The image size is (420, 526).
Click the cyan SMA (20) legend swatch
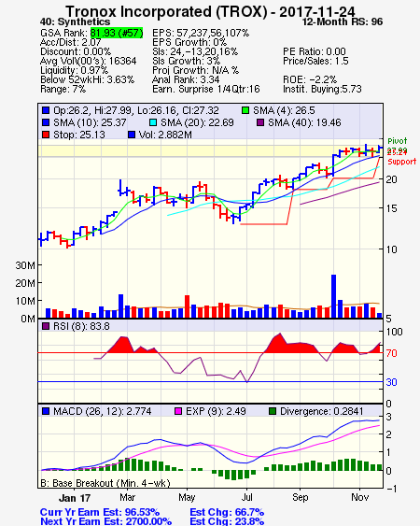pos(153,122)
